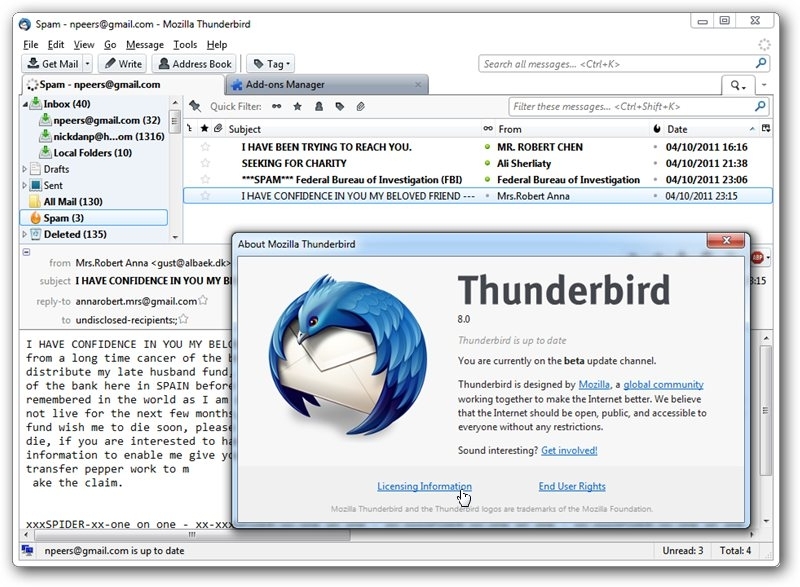Screen dimensions: 800x587
Task: Toggle the Quick Filter pin (keep filters)
Action: [x=194, y=106]
